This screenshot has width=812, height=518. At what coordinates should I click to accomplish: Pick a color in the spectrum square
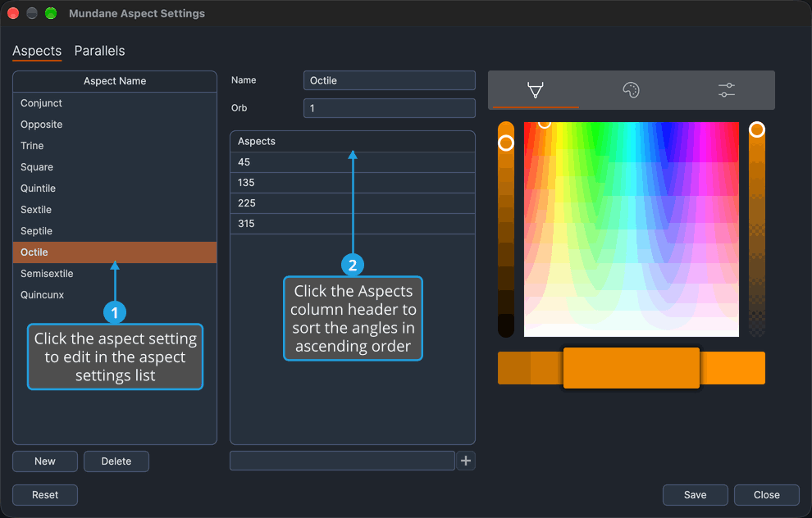click(x=632, y=229)
